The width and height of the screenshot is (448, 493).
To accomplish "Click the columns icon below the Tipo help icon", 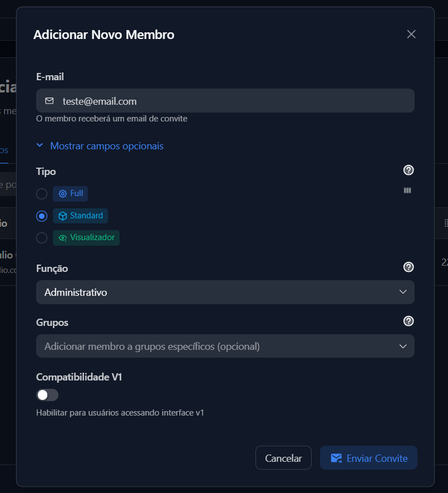I will [x=407, y=191].
